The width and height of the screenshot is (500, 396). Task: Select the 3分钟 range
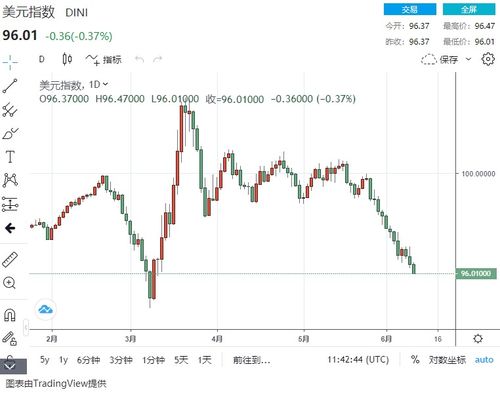[121, 360]
